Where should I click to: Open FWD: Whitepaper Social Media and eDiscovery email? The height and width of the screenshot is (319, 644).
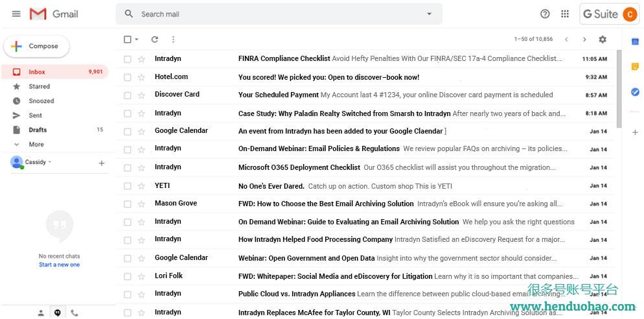tap(335, 276)
